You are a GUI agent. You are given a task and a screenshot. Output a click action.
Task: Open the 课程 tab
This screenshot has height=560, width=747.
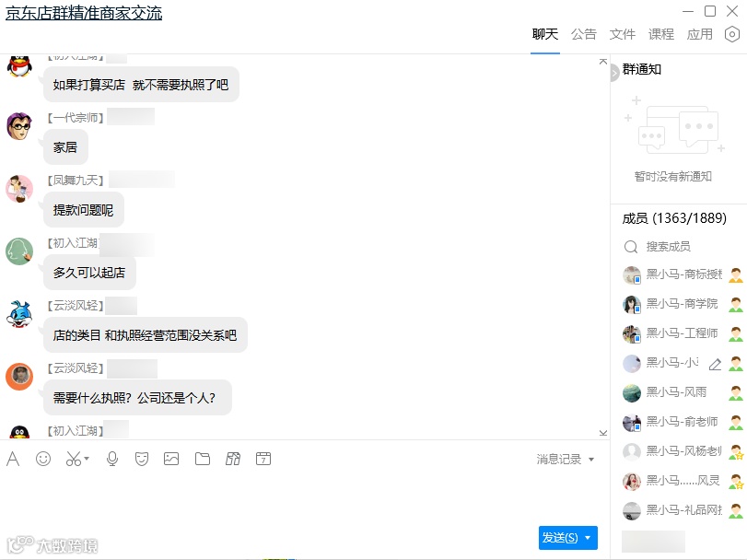(661, 34)
